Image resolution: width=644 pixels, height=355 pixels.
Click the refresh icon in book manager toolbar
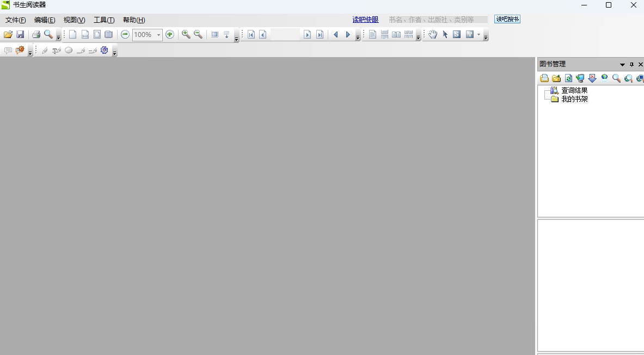(568, 78)
